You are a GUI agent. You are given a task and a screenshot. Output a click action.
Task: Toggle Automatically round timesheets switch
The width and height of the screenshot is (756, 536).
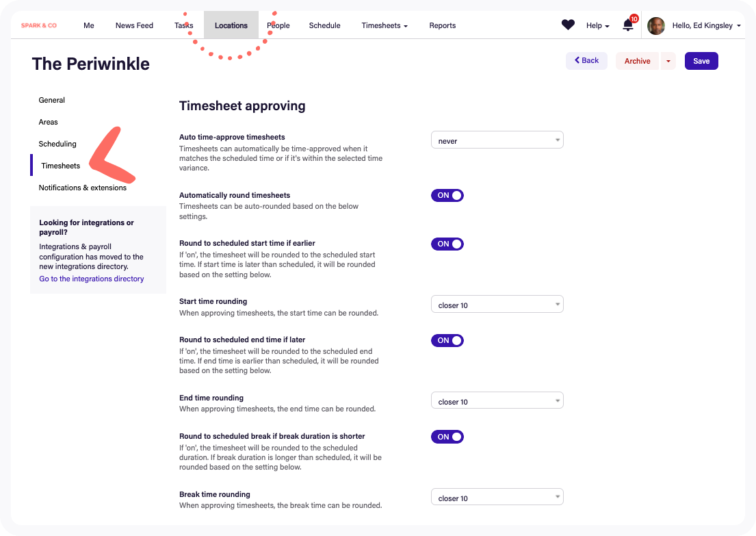click(447, 195)
